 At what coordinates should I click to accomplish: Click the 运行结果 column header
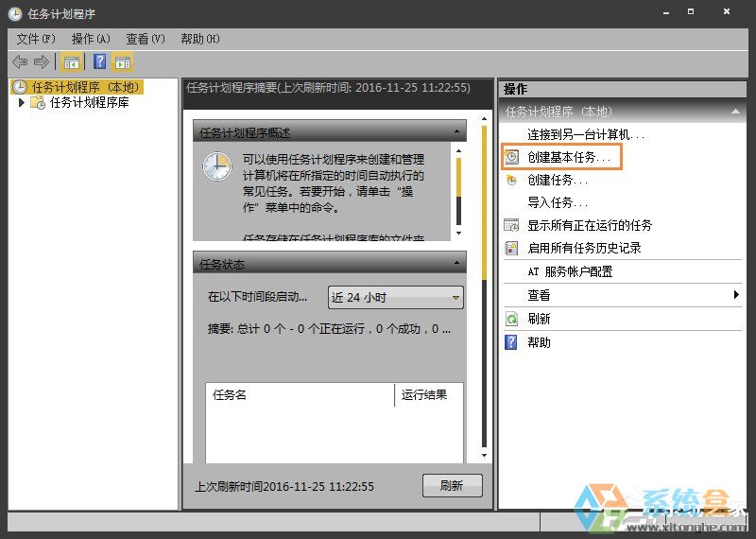coord(429,394)
